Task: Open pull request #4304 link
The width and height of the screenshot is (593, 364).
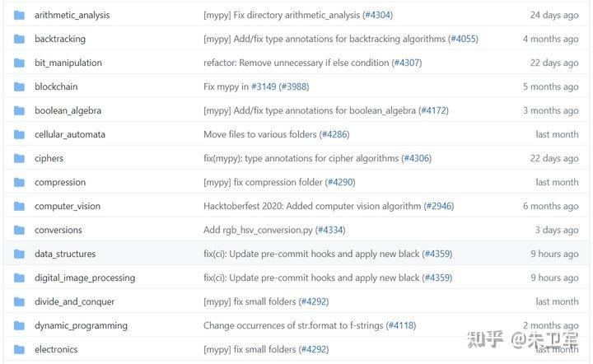Action: coord(376,15)
